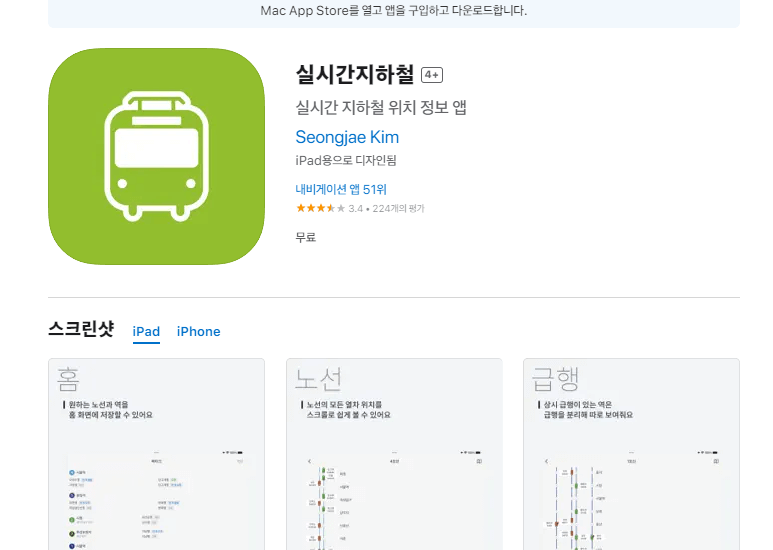Image resolution: width=773 pixels, height=550 pixels.
Task: Open the 노선 screenshot thumbnail
Action: 394,454
